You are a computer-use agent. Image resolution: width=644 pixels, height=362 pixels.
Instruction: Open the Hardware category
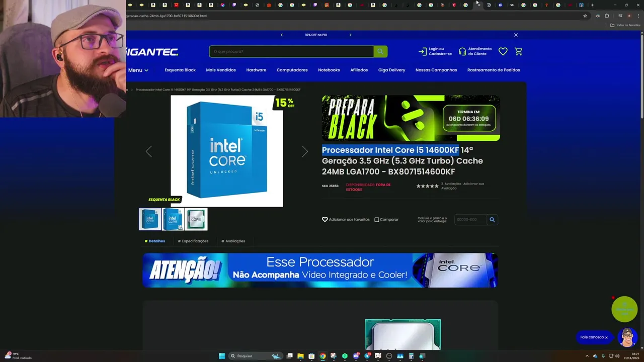256,70
